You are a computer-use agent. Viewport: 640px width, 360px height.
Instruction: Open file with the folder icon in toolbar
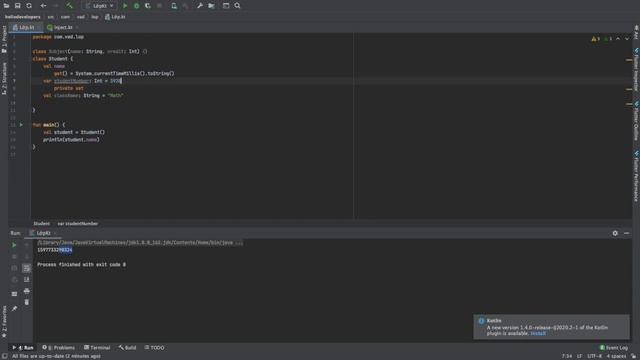point(6,6)
